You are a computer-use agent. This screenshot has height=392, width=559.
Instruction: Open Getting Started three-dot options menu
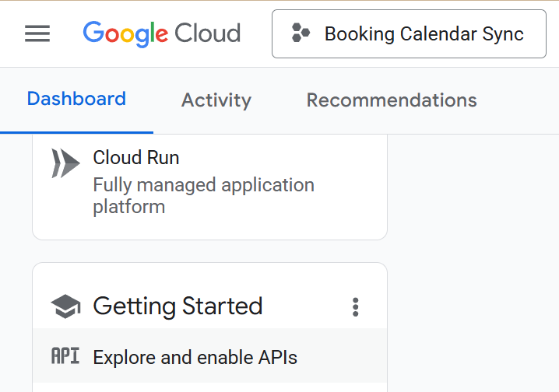click(x=355, y=306)
